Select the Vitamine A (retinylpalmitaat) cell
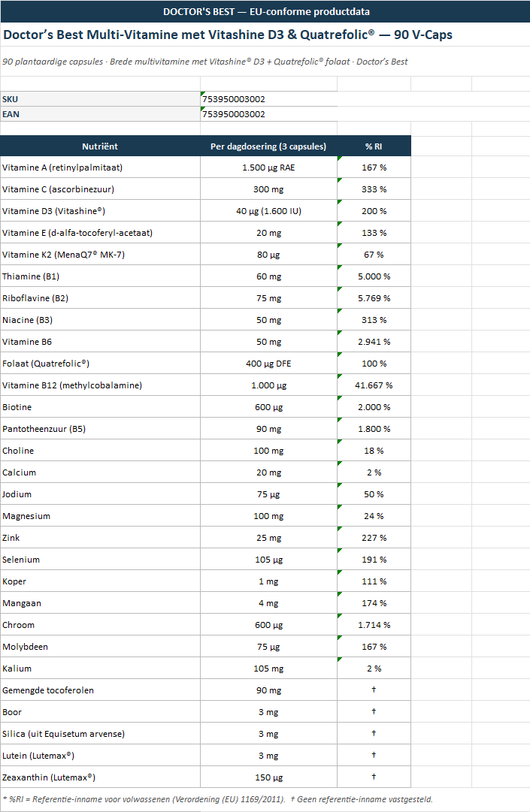530x812 pixels. (x=100, y=168)
